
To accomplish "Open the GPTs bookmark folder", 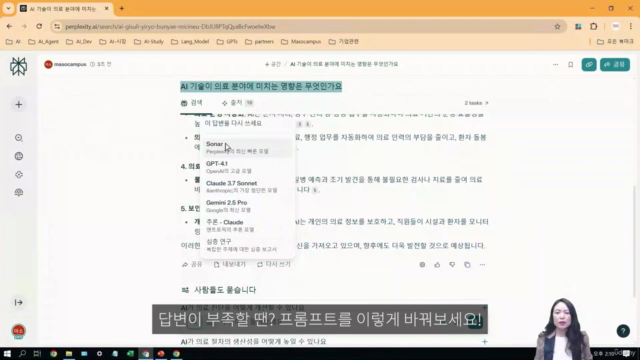I will tap(227, 42).
